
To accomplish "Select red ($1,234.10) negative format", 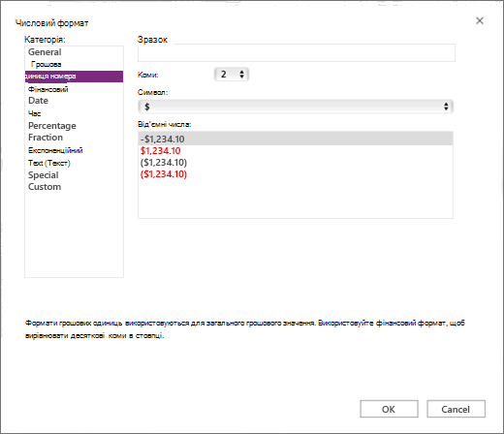I will tap(164, 174).
